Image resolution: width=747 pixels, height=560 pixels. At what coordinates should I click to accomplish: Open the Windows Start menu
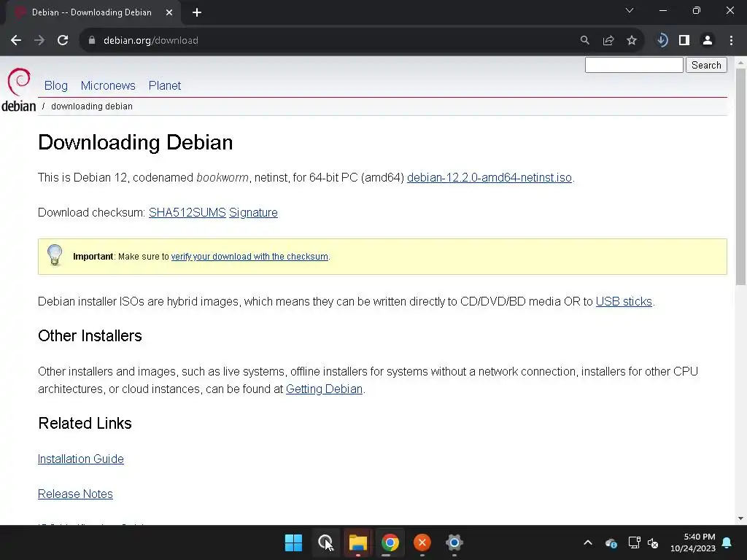[x=293, y=542]
